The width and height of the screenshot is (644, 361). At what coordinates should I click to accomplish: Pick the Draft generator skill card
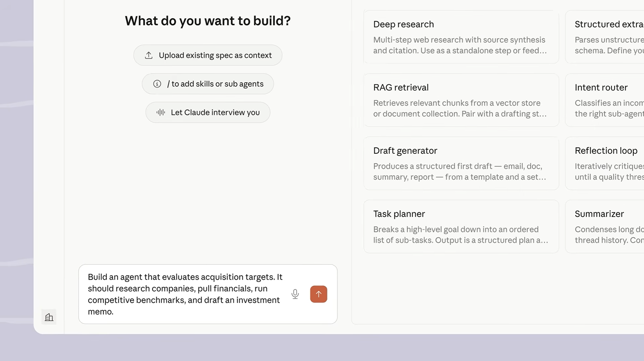(x=461, y=163)
